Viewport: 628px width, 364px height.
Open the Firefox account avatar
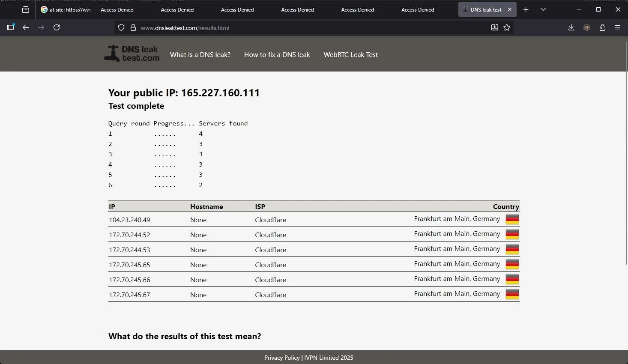587,27
